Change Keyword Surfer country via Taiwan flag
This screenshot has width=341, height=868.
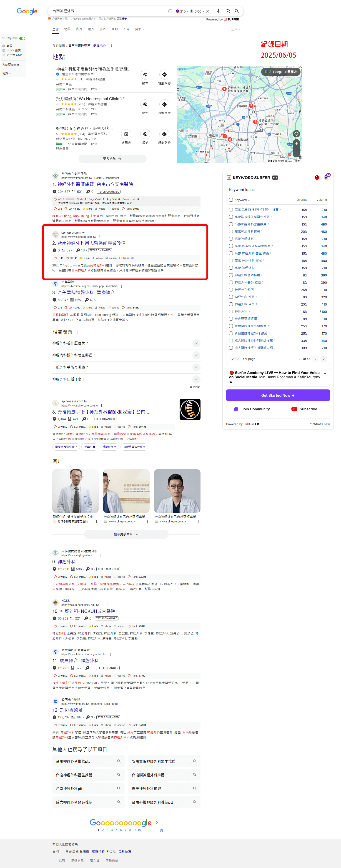pyautogui.click(x=317, y=178)
